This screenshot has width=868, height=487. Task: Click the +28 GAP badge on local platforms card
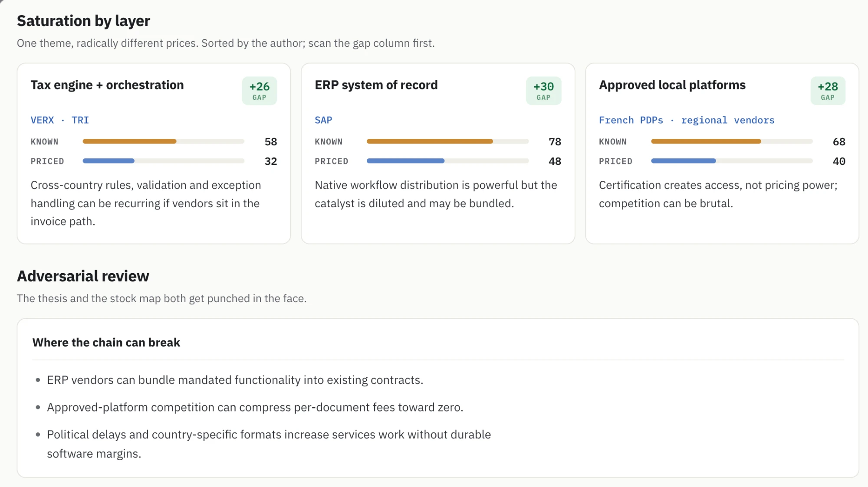coord(828,91)
